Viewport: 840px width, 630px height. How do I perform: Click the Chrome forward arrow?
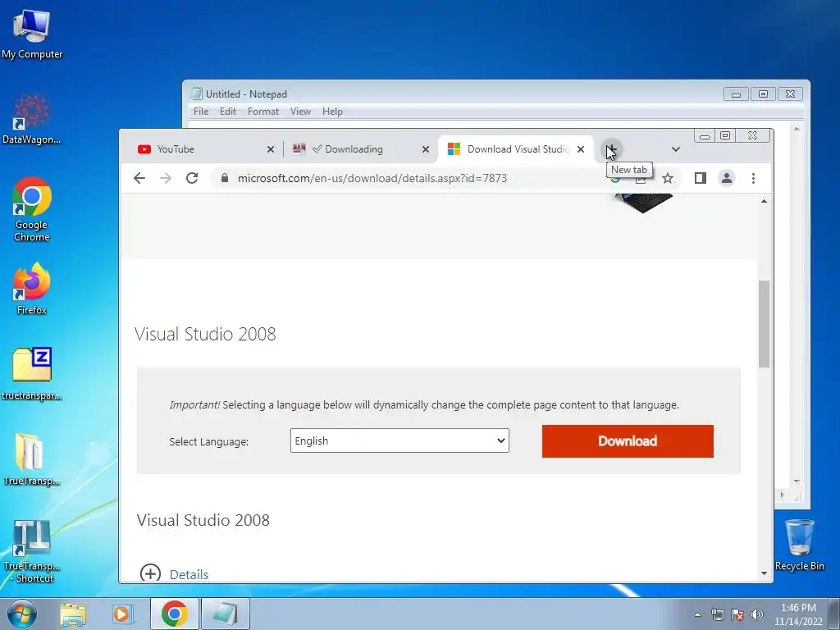coord(166,178)
